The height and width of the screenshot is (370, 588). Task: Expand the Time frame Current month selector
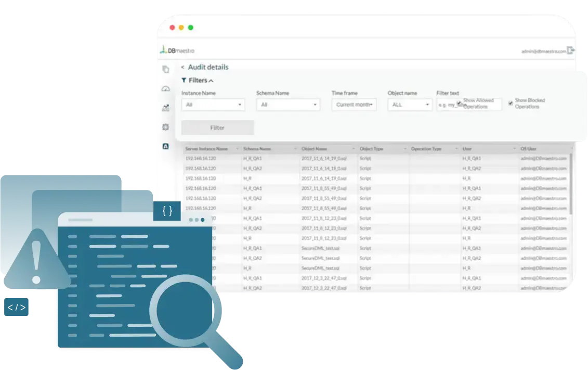354,105
